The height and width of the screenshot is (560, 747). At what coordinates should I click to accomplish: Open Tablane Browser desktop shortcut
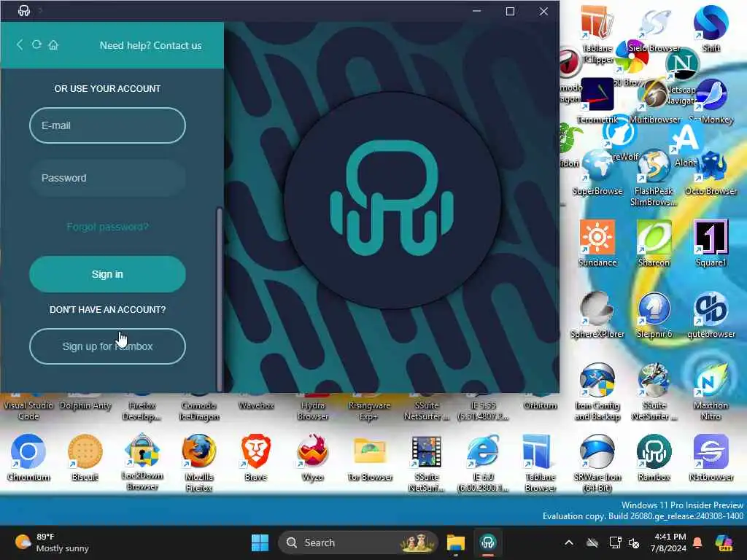pyautogui.click(x=540, y=462)
